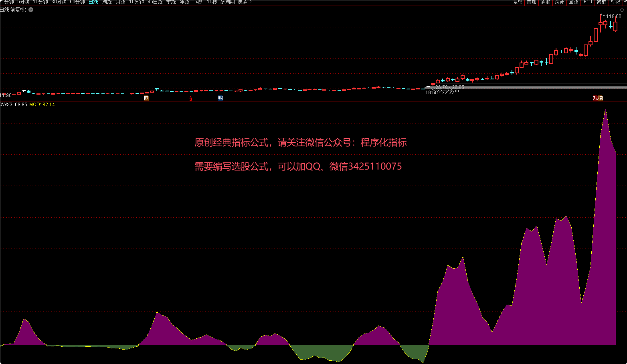Viewport: 627px width, 364px height.
Task: Click the 涨榜 marker badge
Action: coord(598,98)
